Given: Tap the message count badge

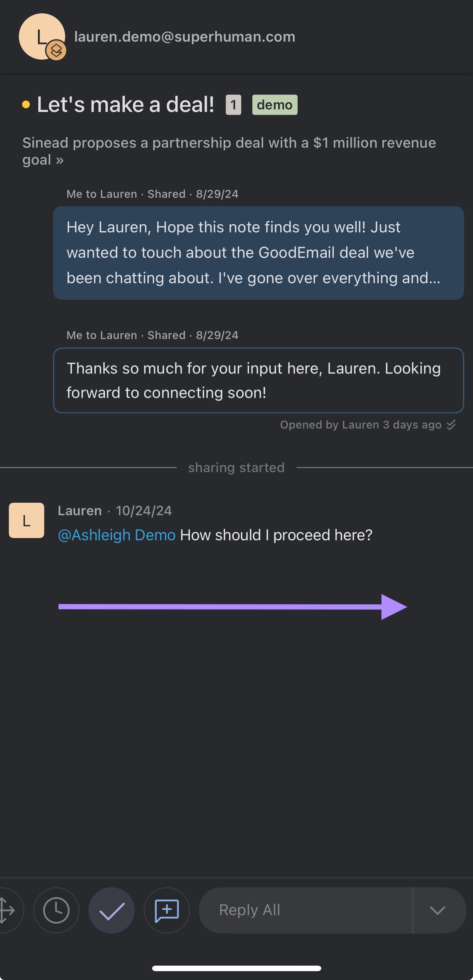Looking at the screenshot, I should (x=233, y=105).
